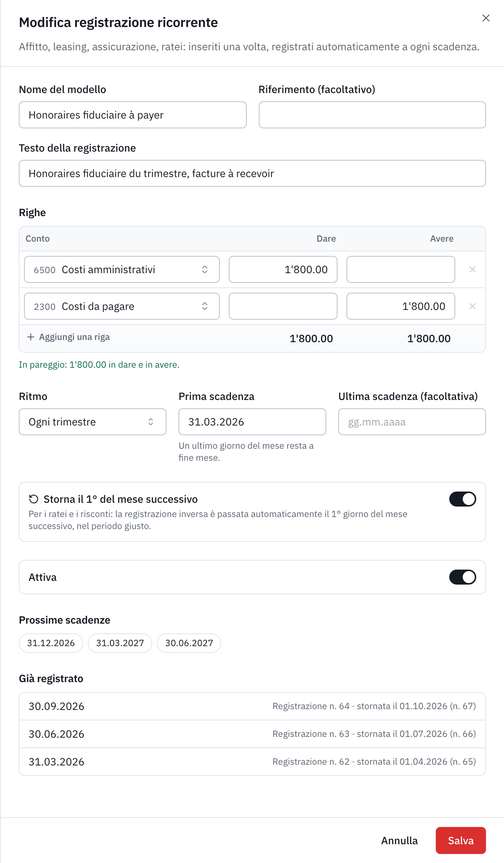This screenshot has height=863, width=504.
Task: Click Registrazione n. 63 stornata il 01.07.2026
Action: (x=374, y=734)
